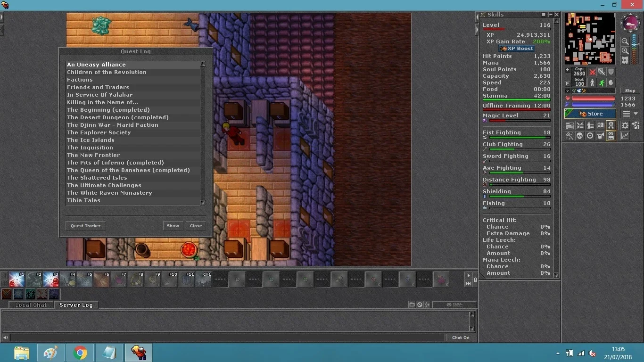Center the minimap on the player
Screen dimensions: 644x362
[625, 60]
